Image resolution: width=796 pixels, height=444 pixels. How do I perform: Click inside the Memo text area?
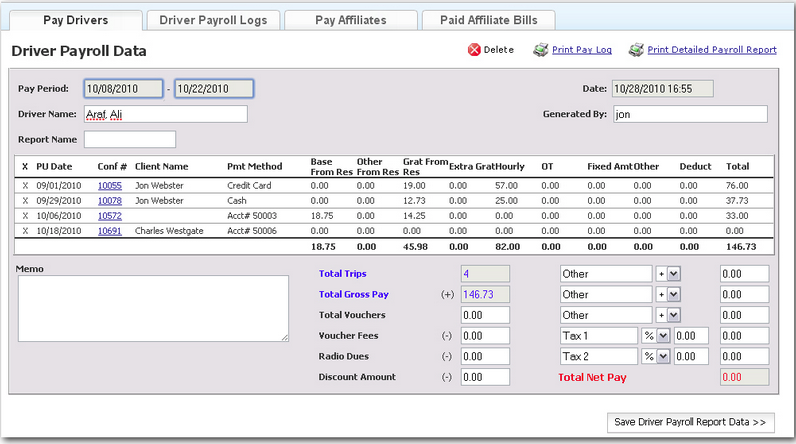[153, 308]
